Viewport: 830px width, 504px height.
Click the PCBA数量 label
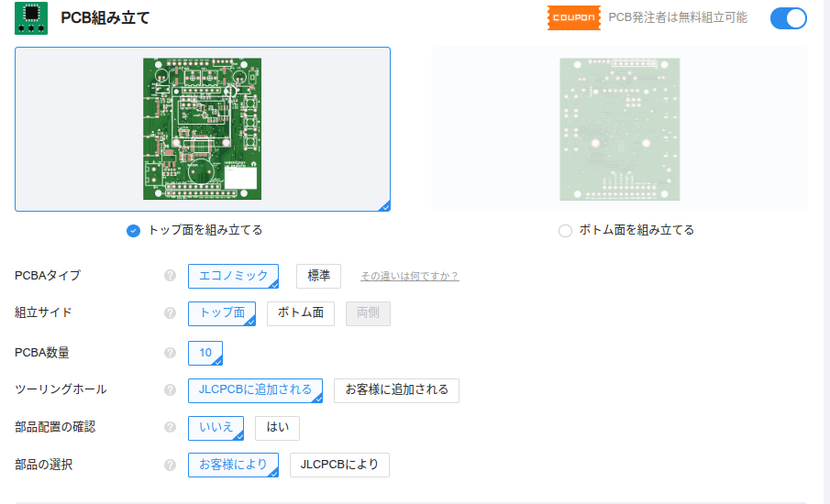[42, 353]
